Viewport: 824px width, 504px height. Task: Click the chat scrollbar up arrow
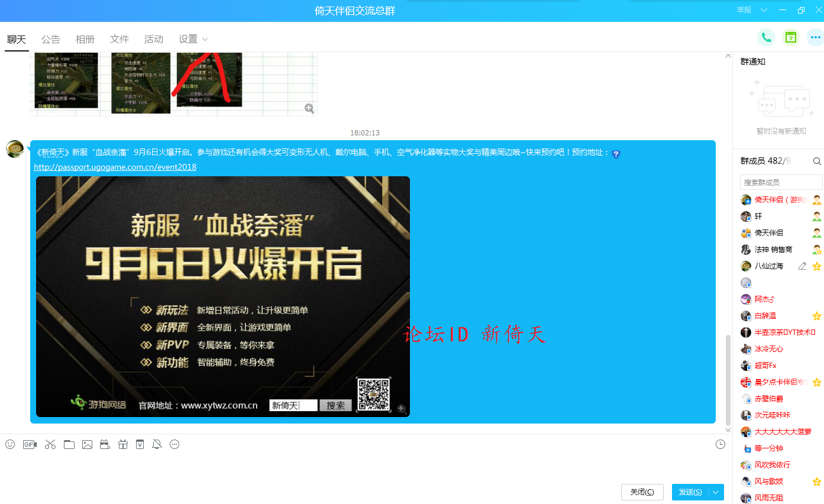[728, 56]
